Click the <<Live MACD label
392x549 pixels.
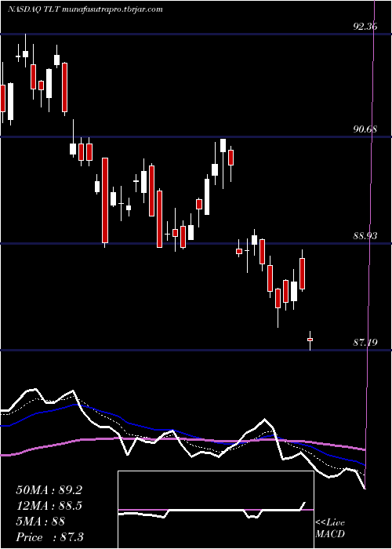pos(330,529)
